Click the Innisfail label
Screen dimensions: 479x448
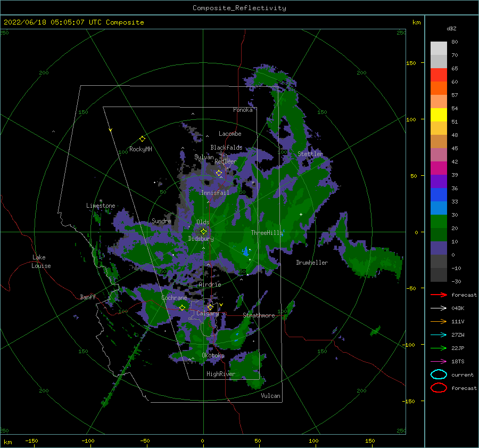[215, 193]
